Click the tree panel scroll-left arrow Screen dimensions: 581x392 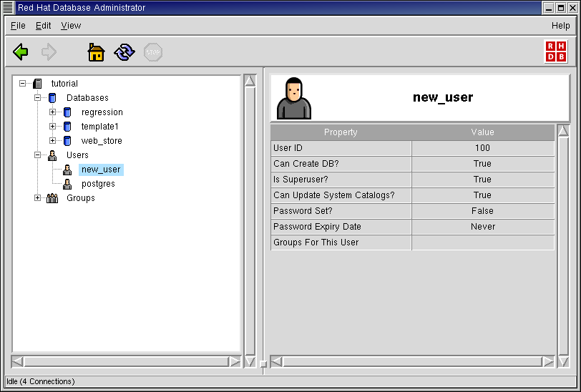pyautogui.click(x=17, y=362)
